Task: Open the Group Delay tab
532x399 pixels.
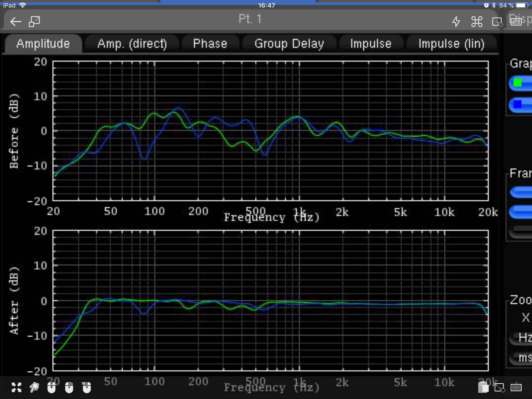Action: [x=289, y=44]
